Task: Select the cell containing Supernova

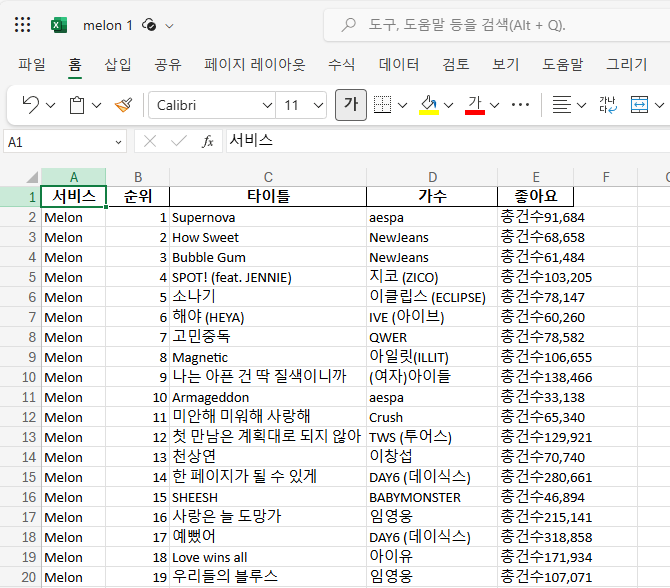Action: click(x=268, y=218)
